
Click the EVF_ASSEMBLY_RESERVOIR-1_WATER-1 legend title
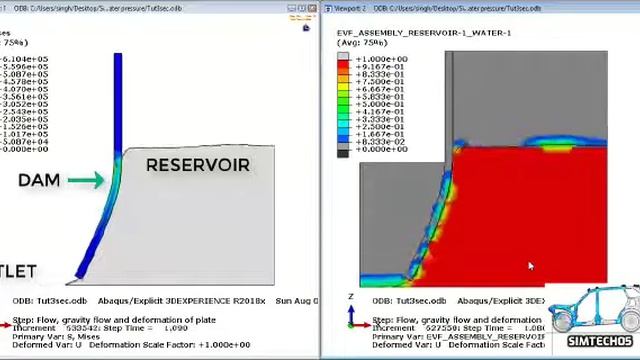coord(424,33)
